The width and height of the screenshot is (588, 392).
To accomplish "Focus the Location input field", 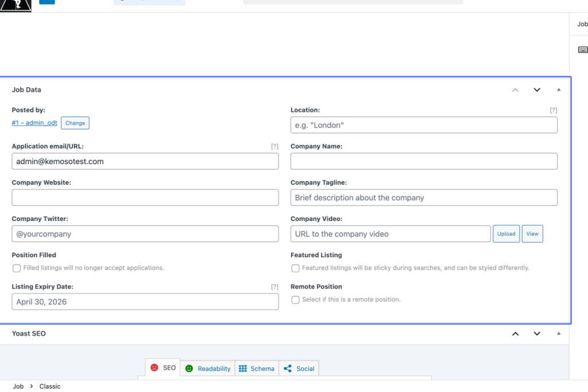I will point(424,125).
